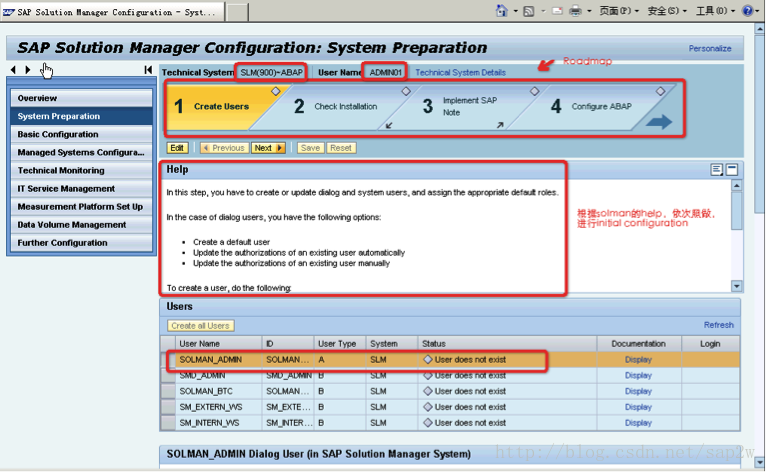Click the Read Mail icon

[557, 11]
